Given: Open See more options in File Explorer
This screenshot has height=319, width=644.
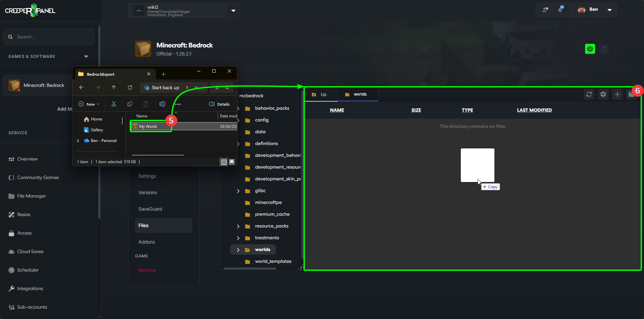Looking at the screenshot, I should [x=178, y=104].
